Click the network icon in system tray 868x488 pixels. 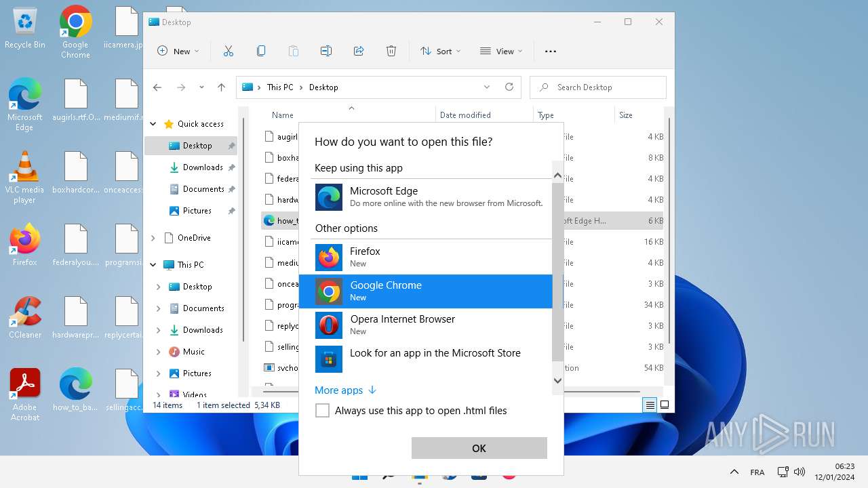click(783, 472)
